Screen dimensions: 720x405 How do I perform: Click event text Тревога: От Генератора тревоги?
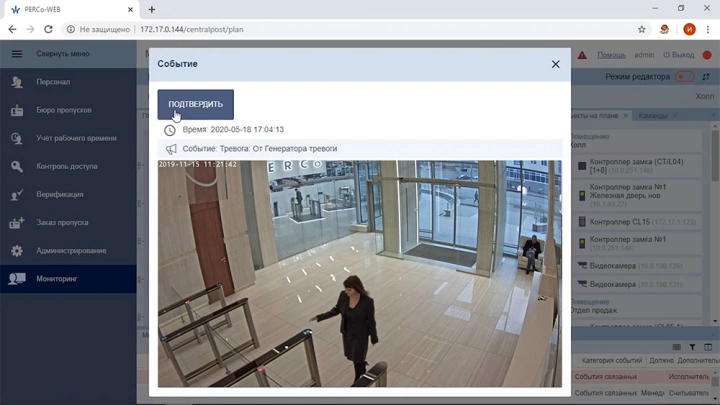[278, 149]
